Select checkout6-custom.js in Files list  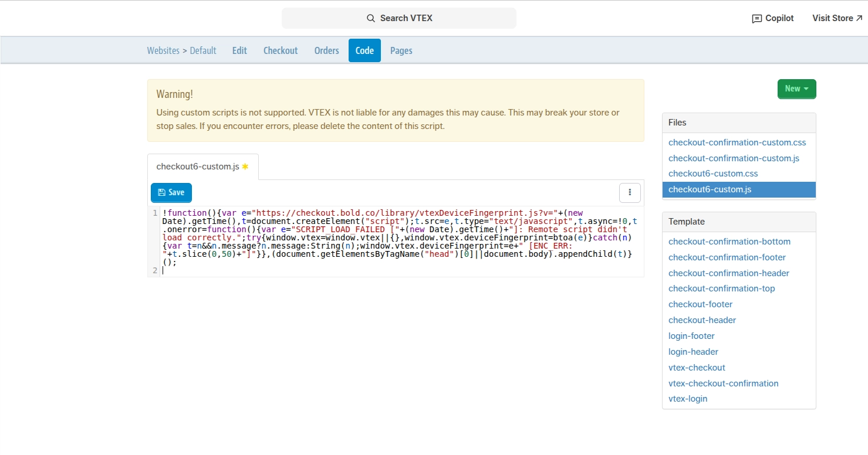pos(739,189)
